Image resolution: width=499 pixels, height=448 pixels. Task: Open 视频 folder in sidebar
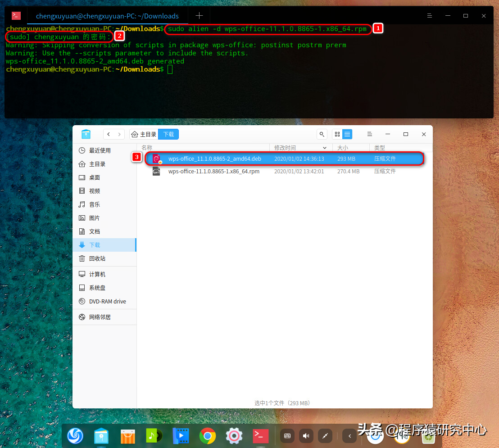click(x=104, y=191)
